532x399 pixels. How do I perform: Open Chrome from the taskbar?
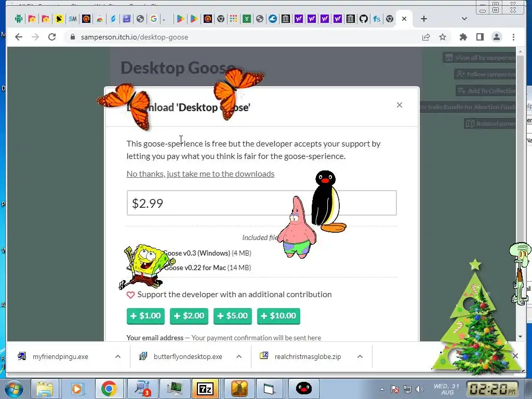[109, 389]
